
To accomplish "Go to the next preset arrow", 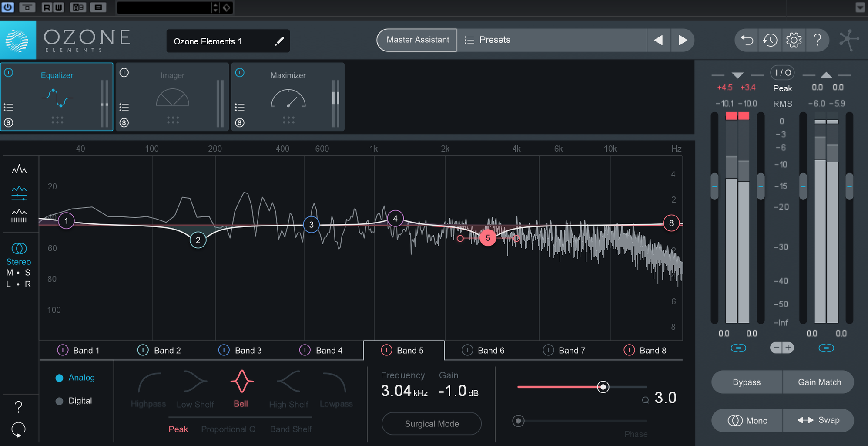I will 683,40.
